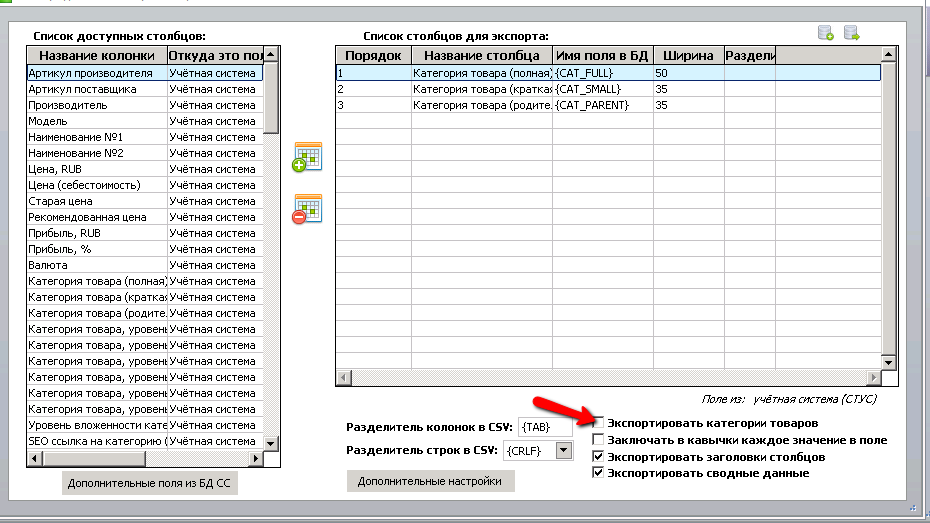Select 'Наименование №1' row
The height and width of the screenshot is (523, 930).
(x=145, y=137)
